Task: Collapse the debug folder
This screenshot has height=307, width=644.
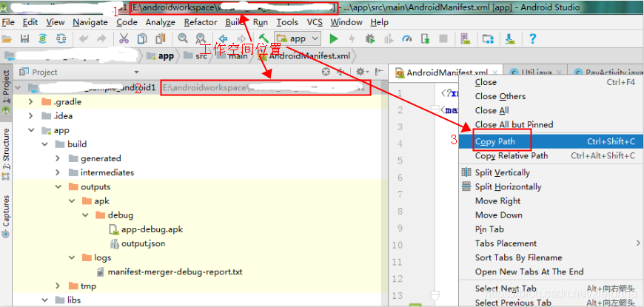Action: (85, 215)
